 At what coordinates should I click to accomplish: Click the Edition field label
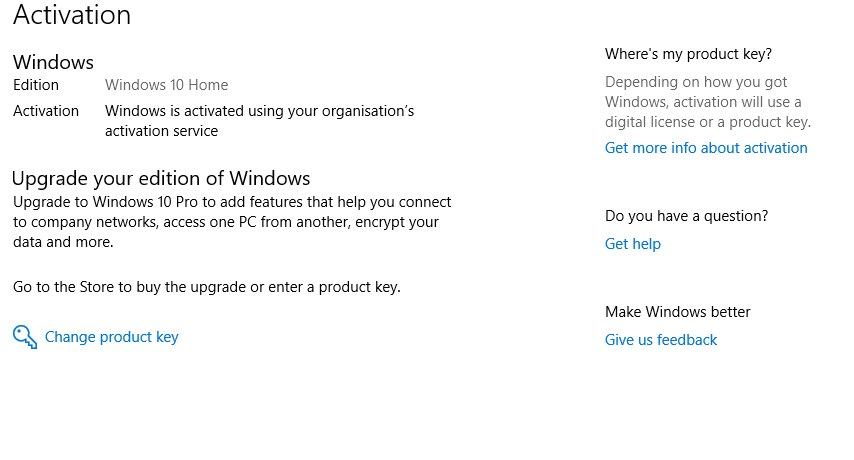pyautogui.click(x=36, y=85)
